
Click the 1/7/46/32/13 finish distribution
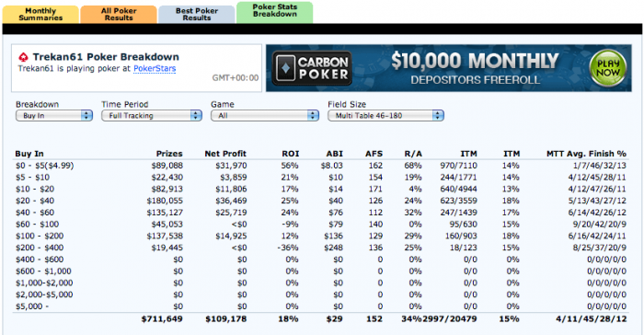[x=600, y=166]
